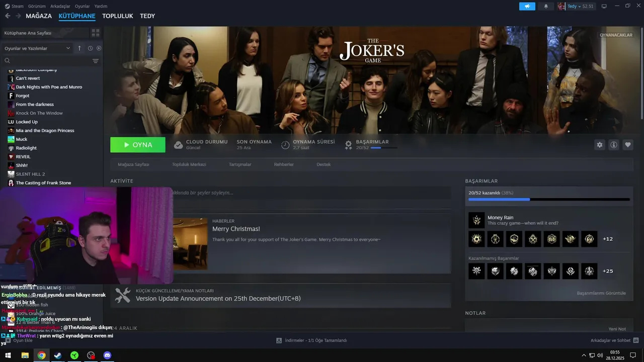Open the TEDY profile tab

pos(147,16)
